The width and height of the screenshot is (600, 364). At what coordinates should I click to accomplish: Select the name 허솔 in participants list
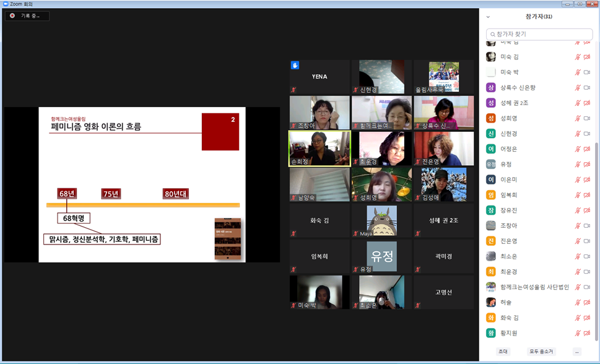click(x=506, y=302)
